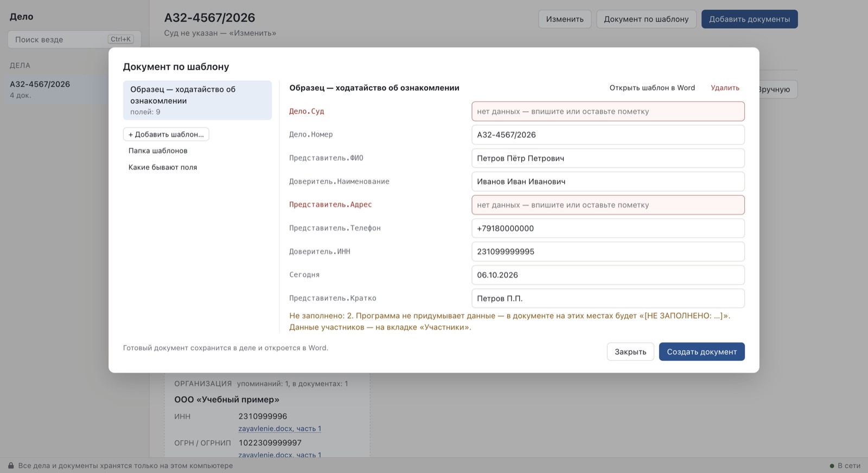Delete the template with the Удалить link
The width and height of the screenshot is (868, 473).
tap(725, 88)
